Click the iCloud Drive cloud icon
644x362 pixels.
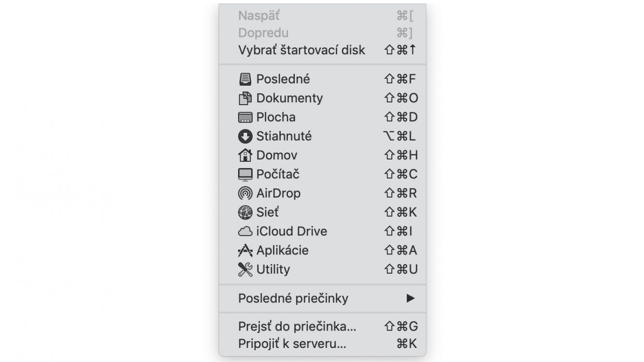245,232
